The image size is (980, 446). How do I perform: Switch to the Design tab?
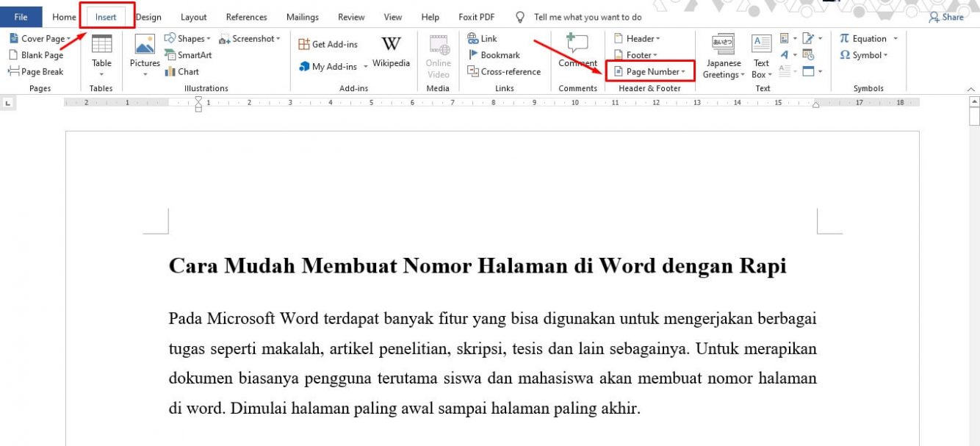click(149, 17)
